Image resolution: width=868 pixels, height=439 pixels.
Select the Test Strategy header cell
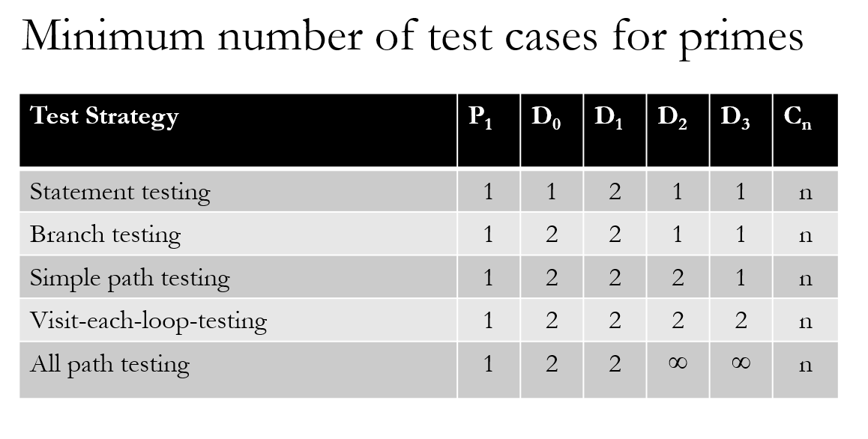[104, 117]
